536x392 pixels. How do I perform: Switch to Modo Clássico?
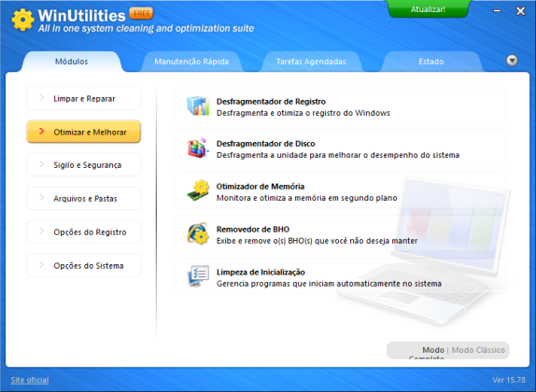pos(478,350)
